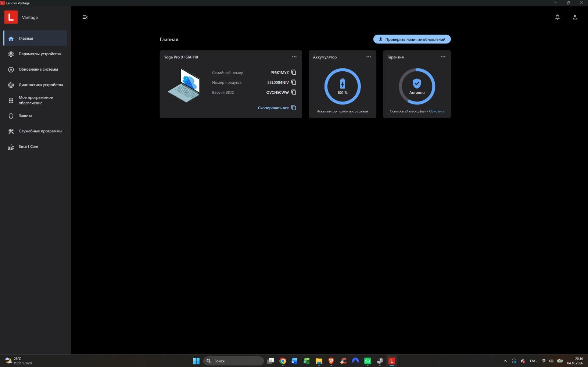
Task: Open the Защита section
Action: click(35, 115)
